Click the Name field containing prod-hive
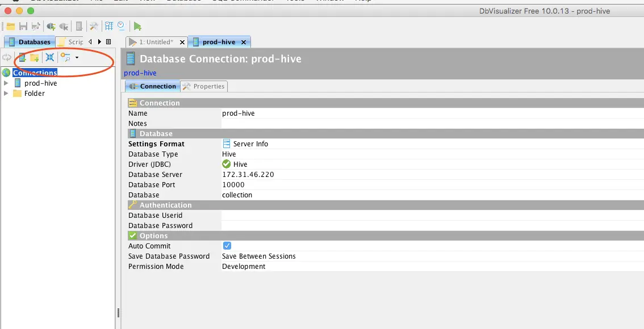 tap(433, 113)
